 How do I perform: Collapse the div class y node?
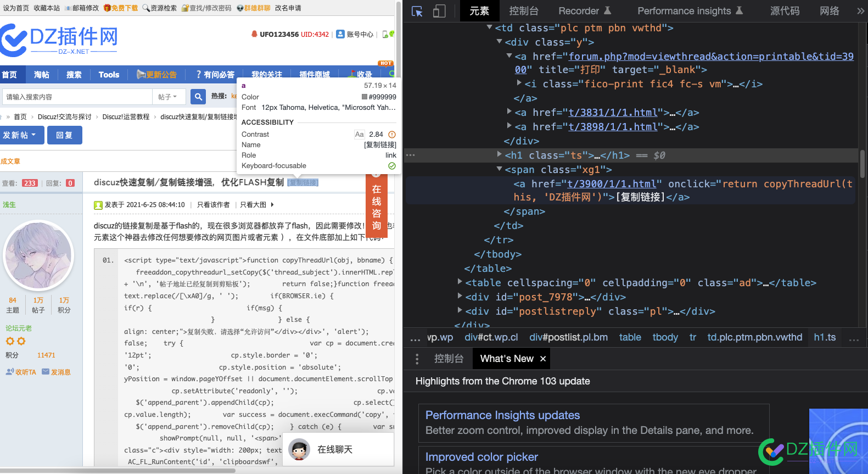[x=499, y=42]
